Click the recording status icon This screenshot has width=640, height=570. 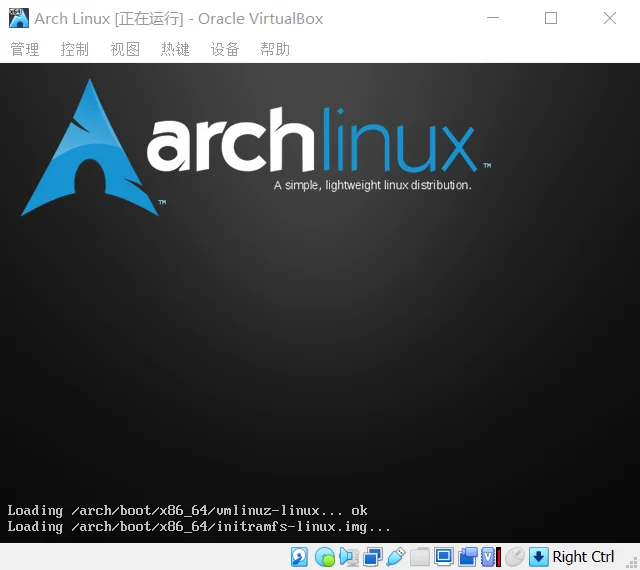click(467, 557)
